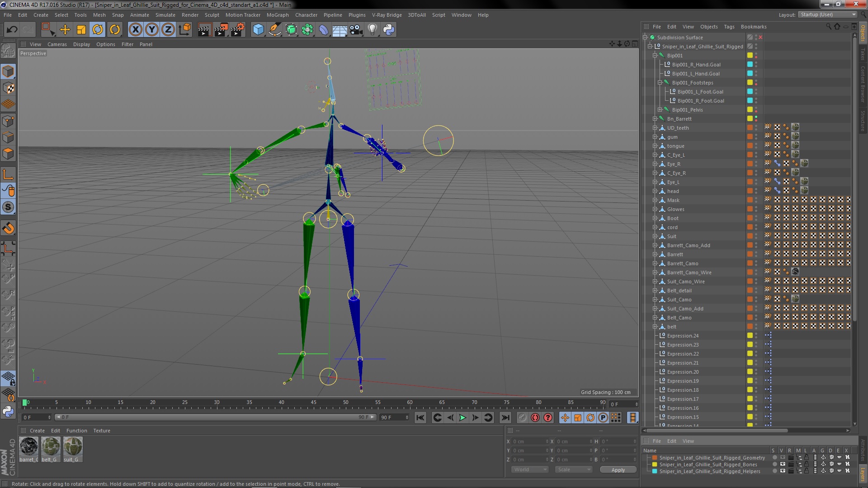Click Render View clapperboard icon
This screenshot has height=488, width=868.
(204, 30)
